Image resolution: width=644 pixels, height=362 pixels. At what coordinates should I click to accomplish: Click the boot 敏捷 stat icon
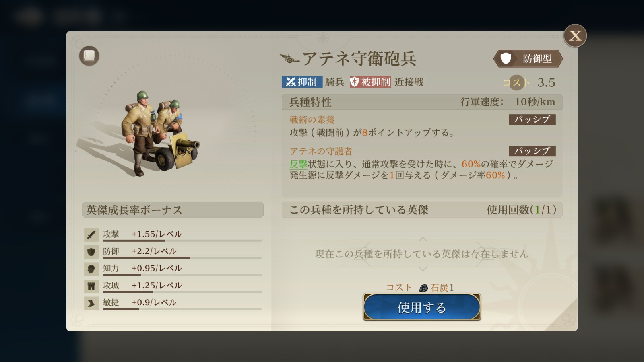pos(91,303)
